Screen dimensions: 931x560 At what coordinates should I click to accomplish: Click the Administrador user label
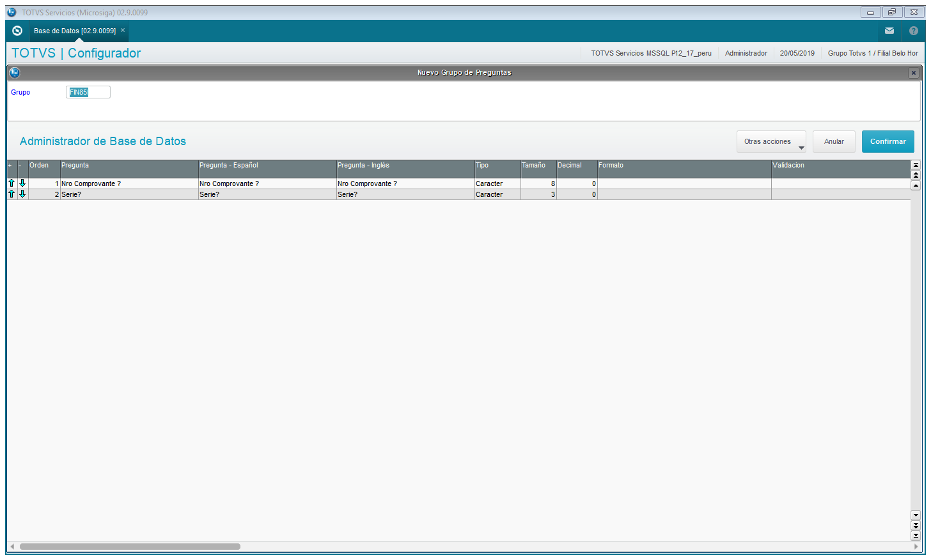746,53
